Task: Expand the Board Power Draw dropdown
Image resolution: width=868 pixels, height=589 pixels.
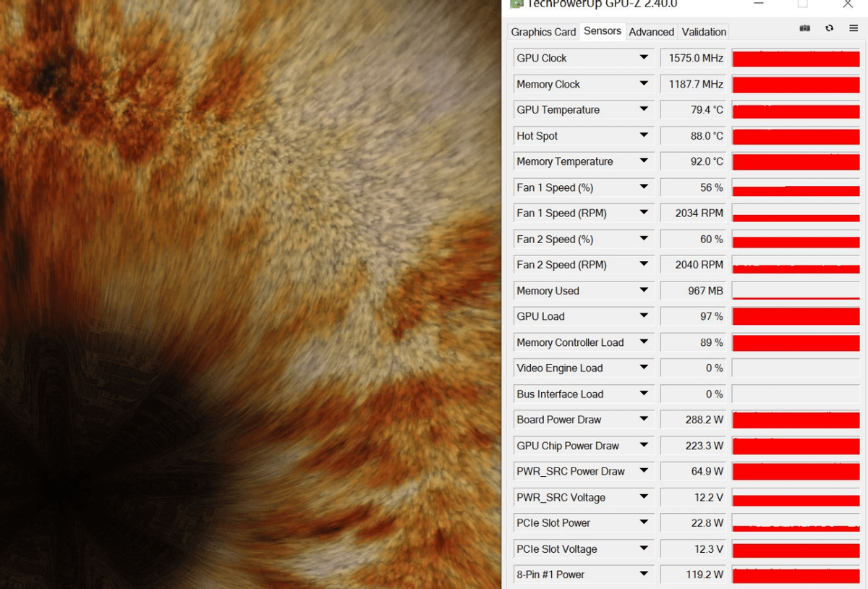Action: (x=643, y=420)
